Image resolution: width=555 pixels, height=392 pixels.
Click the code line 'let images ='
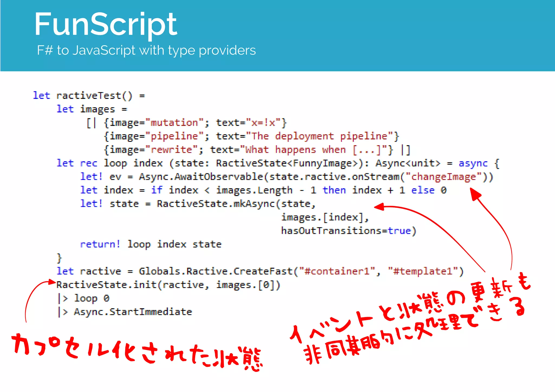[x=92, y=109]
